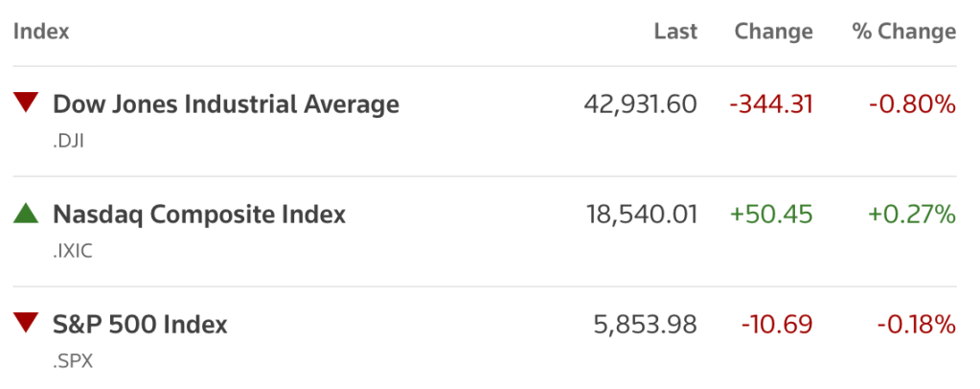The width and height of the screenshot is (980, 389).
Task: Click the Index column header
Action: [41, 32]
